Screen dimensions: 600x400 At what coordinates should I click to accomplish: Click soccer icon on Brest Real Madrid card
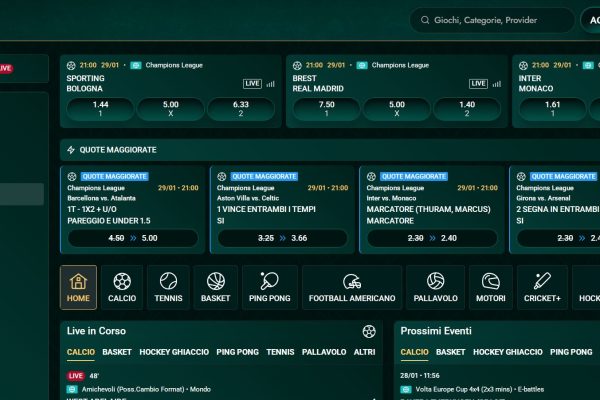pos(297,65)
